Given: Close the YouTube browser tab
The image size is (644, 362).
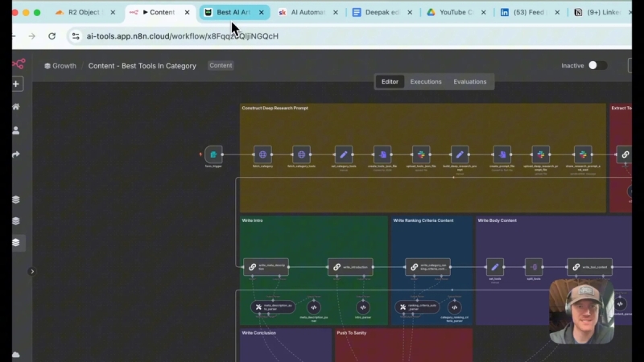Looking at the screenshot, I should [484, 12].
